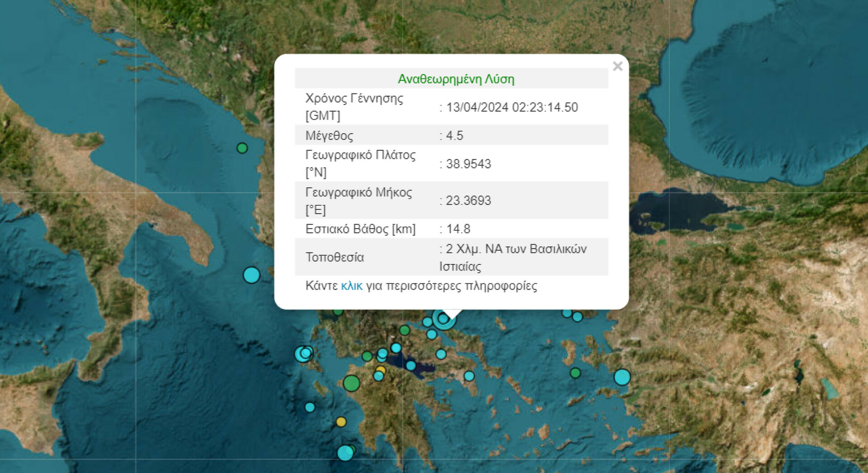Image resolution: width=868 pixels, height=473 pixels.
Task: Select the large green marker in western Peloponnese
Action: [351, 383]
